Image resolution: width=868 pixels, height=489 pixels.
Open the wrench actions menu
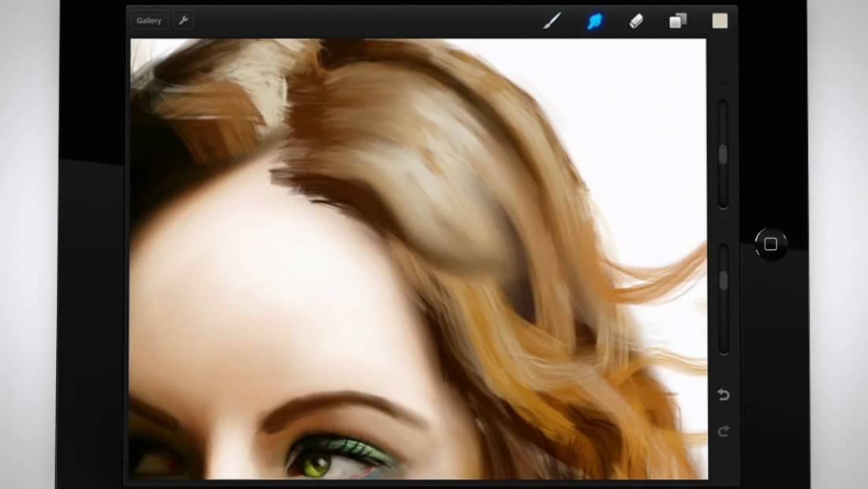pos(183,21)
